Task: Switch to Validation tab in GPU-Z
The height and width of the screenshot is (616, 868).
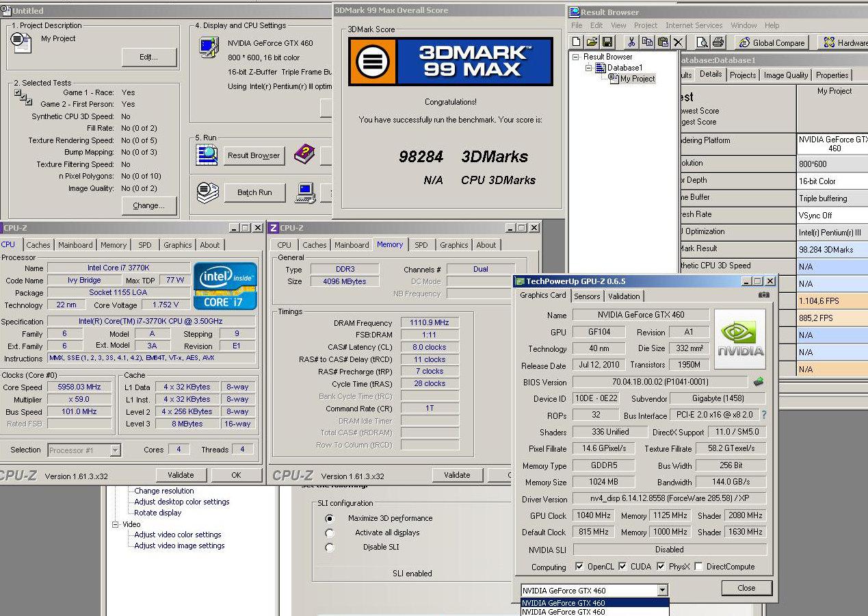Action: [x=624, y=296]
